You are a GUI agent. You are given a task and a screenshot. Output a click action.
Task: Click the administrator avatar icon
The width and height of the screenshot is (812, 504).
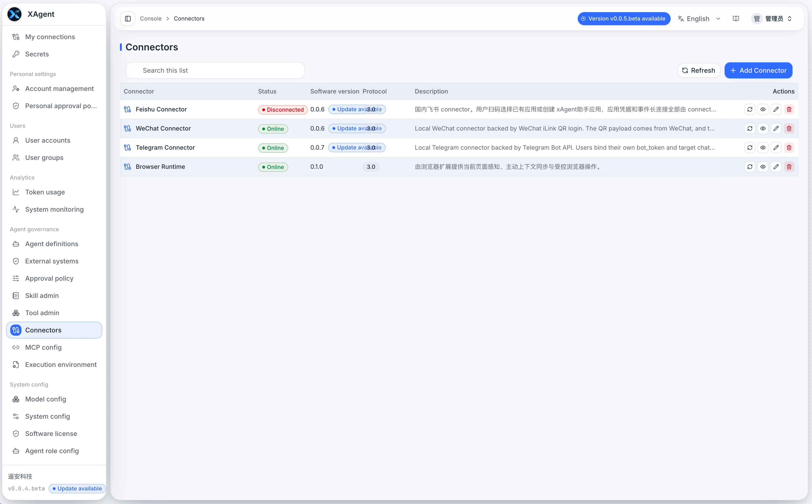757,19
